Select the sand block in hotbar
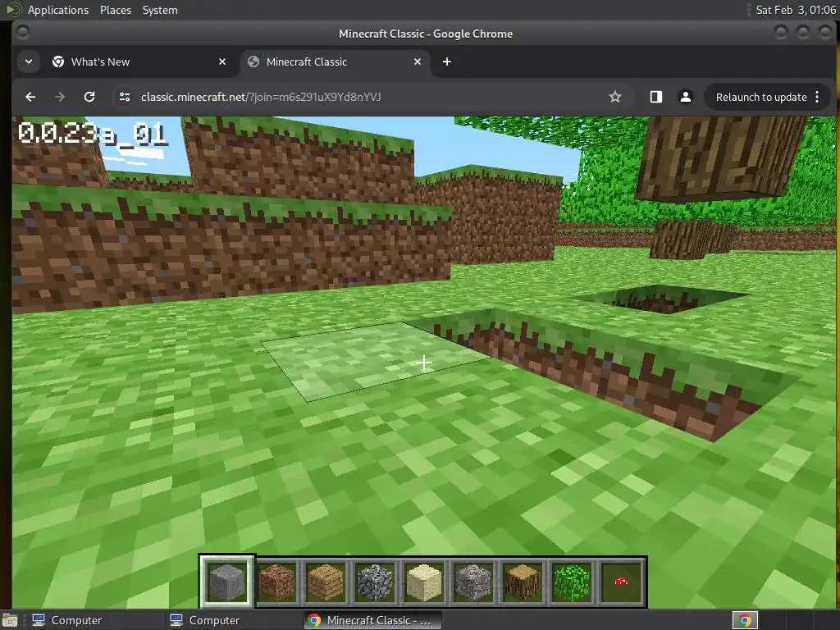 424,582
